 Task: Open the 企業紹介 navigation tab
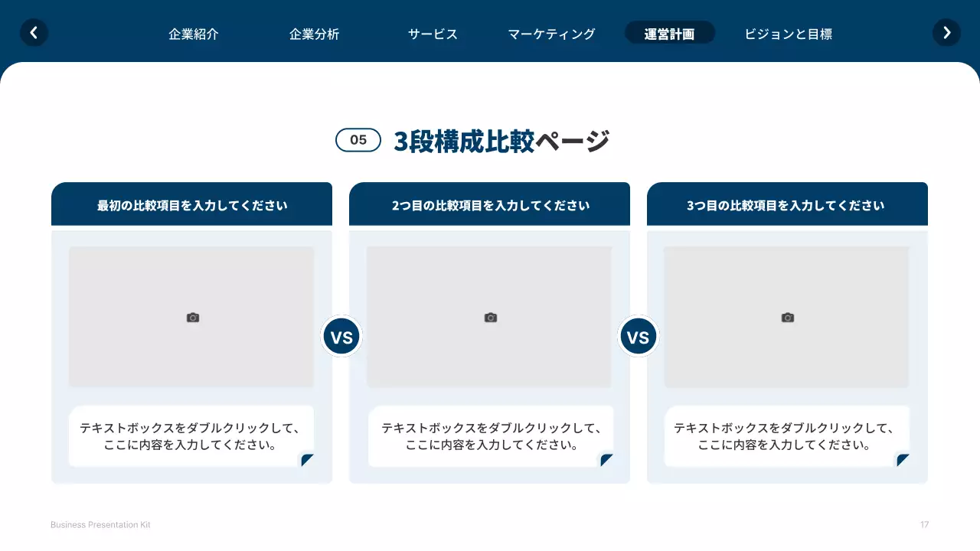(x=194, y=34)
